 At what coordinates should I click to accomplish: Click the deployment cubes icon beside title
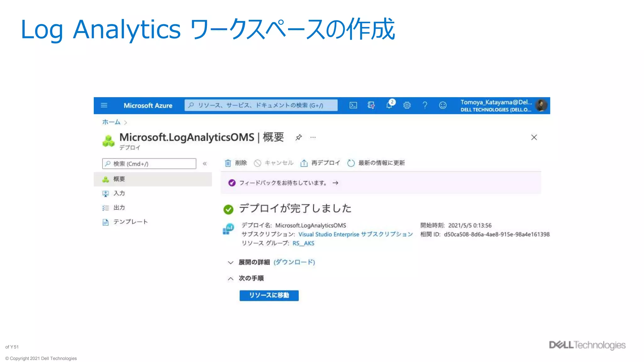108,140
